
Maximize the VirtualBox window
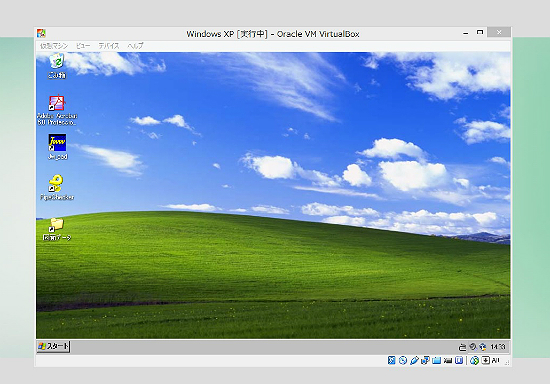(479, 33)
